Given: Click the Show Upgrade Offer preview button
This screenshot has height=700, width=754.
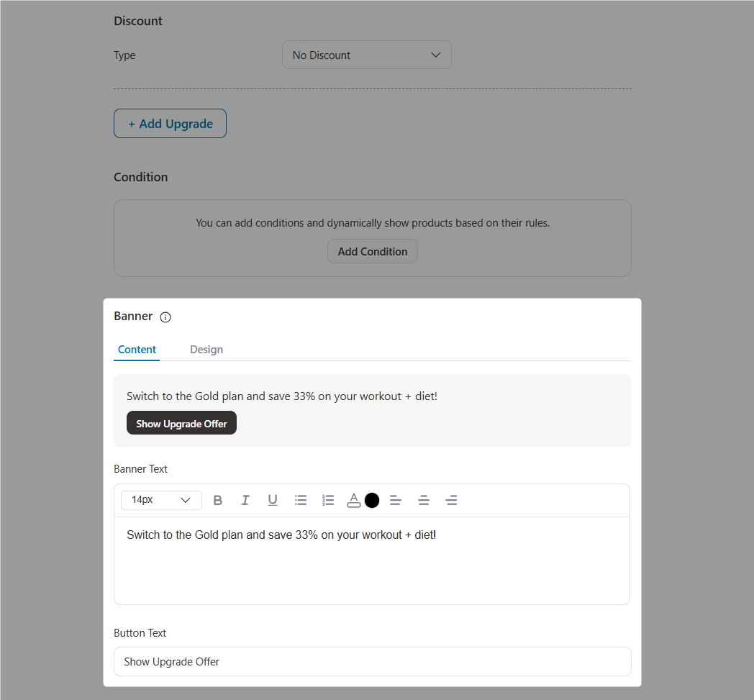Looking at the screenshot, I should [x=181, y=423].
